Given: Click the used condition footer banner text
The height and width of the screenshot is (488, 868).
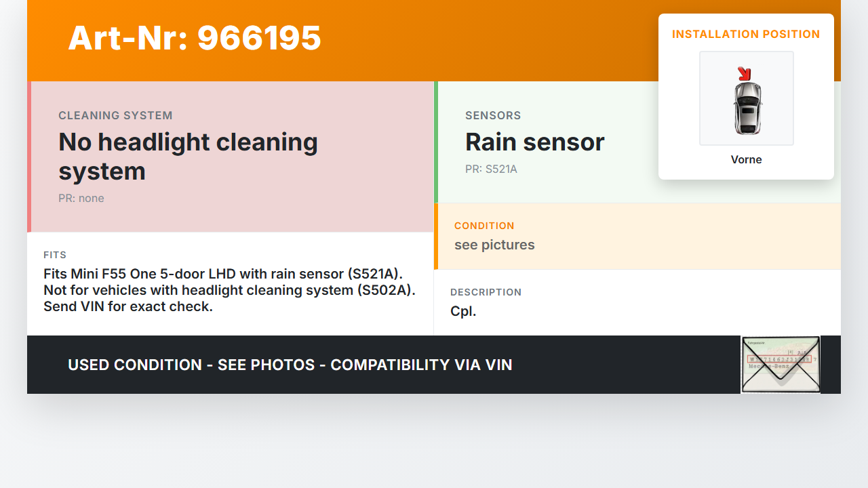Looking at the screenshot, I should pyautogui.click(x=290, y=365).
